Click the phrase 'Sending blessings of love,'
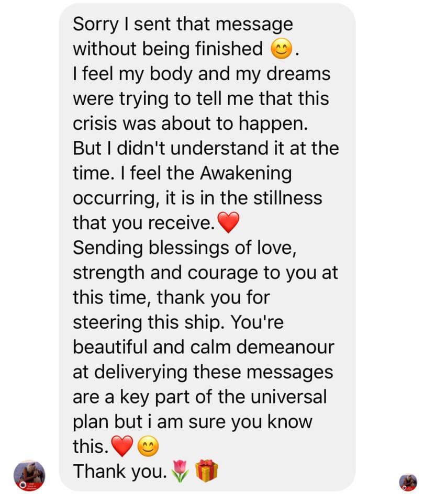 (184, 248)
